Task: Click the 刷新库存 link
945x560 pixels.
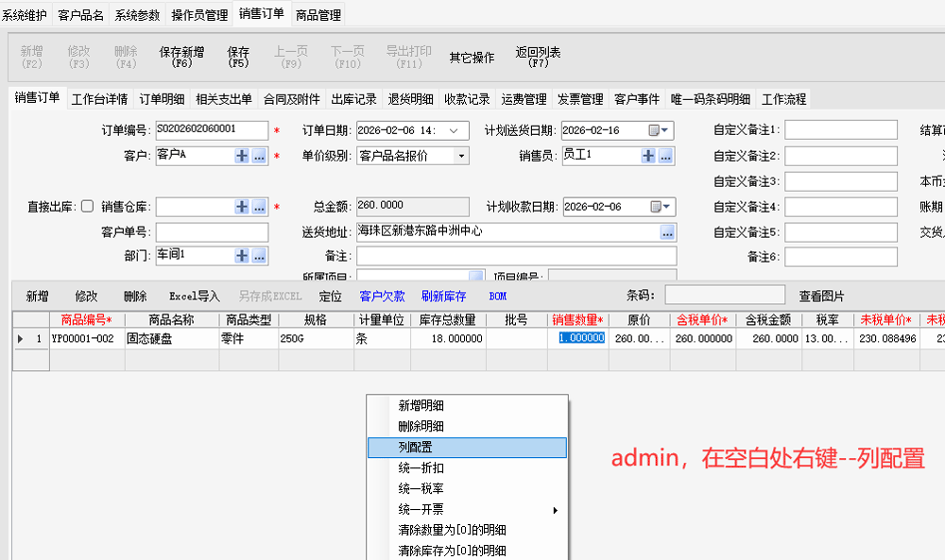Action: [x=443, y=296]
